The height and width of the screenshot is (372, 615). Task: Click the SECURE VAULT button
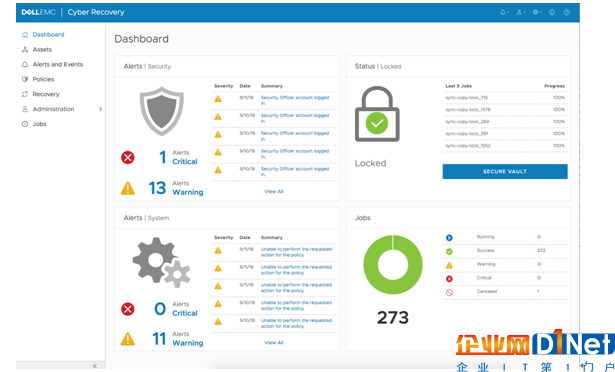click(505, 171)
